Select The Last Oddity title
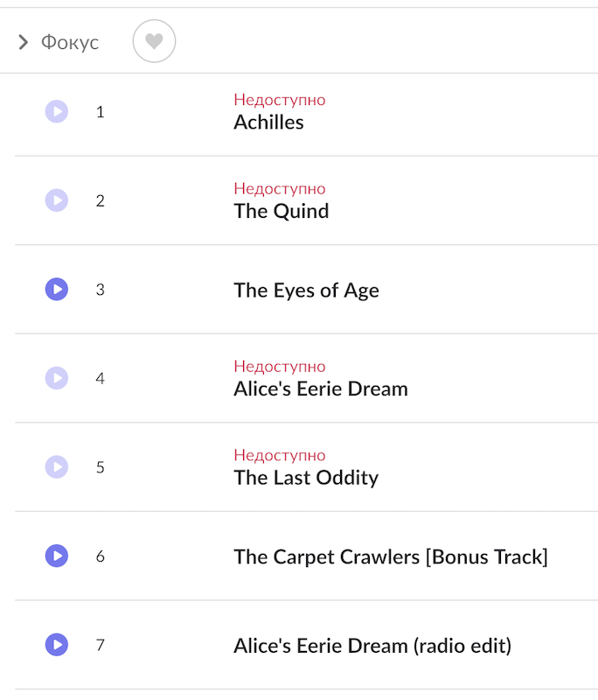Viewport: 598px width, 700px height. click(305, 478)
